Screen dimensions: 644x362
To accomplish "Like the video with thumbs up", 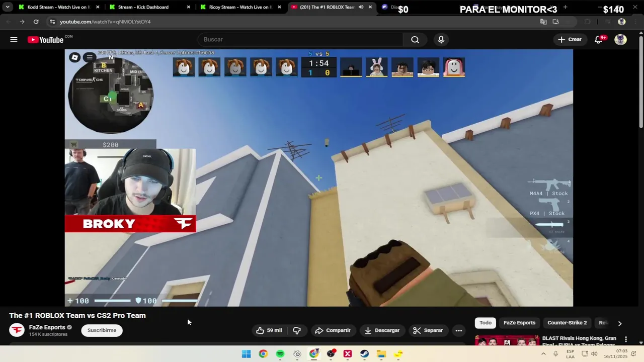I will [269, 330].
